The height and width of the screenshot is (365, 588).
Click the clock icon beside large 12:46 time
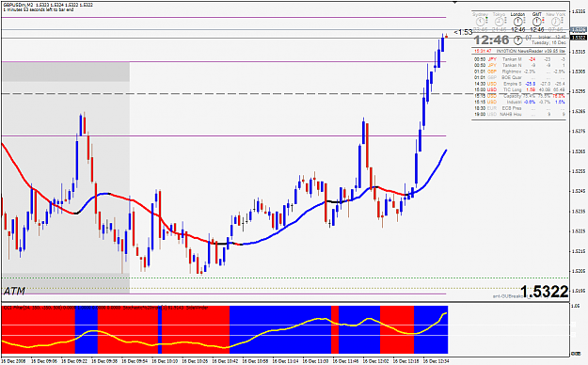(517, 40)
